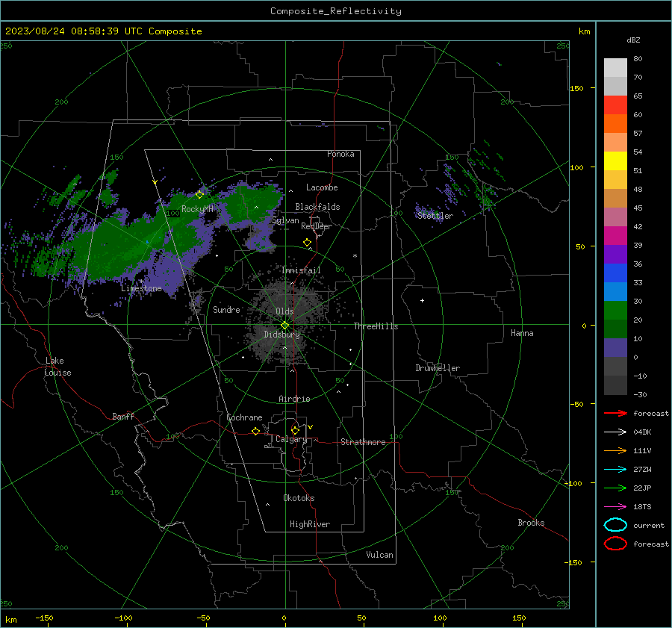Viewport: 672px width, 628px height.
Task: Click the Strathmore label
Action: (x=363, y=442)
